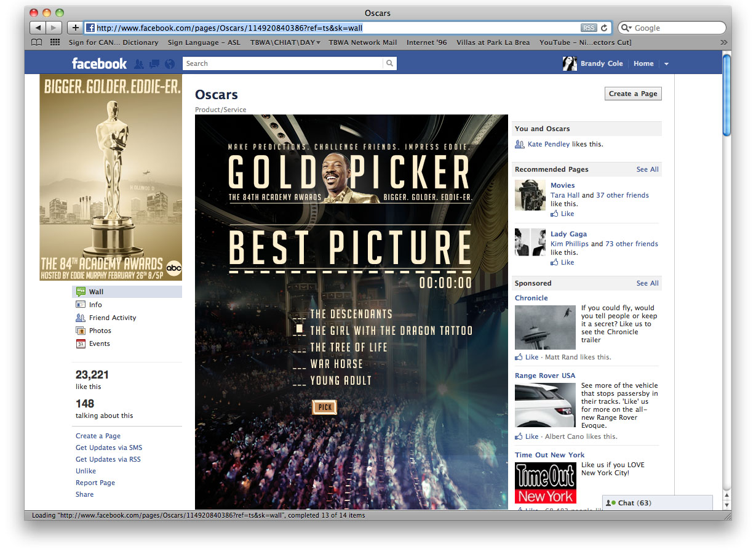756x554 pixels.
Task: Click the Facebook search magnifier button
Action: (389, 63)
